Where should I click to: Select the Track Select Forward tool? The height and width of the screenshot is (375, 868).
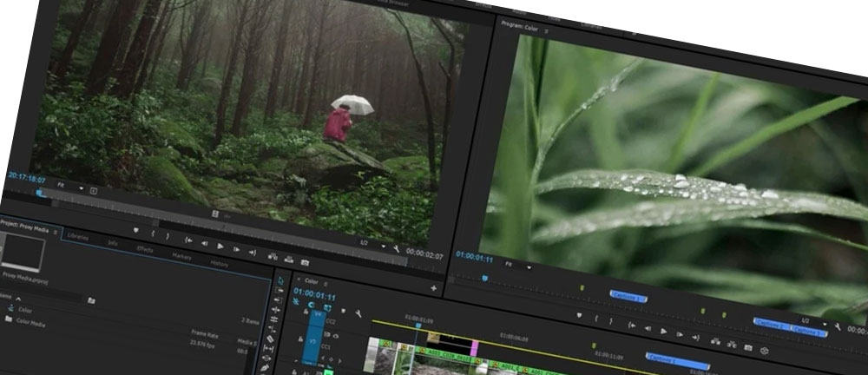click(279, 290)
